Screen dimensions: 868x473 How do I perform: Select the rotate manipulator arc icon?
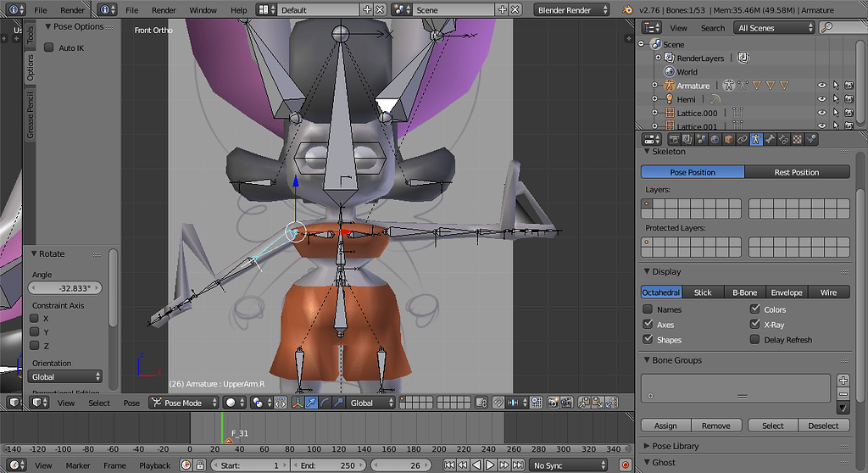(x=325, y=403)
